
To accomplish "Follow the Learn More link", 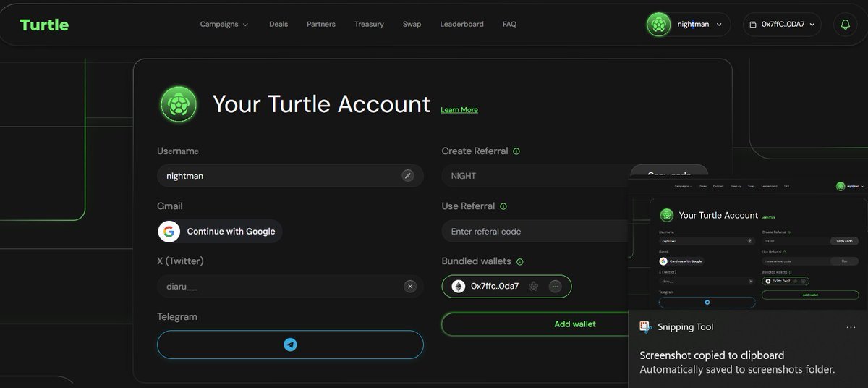I will (459, 110).
